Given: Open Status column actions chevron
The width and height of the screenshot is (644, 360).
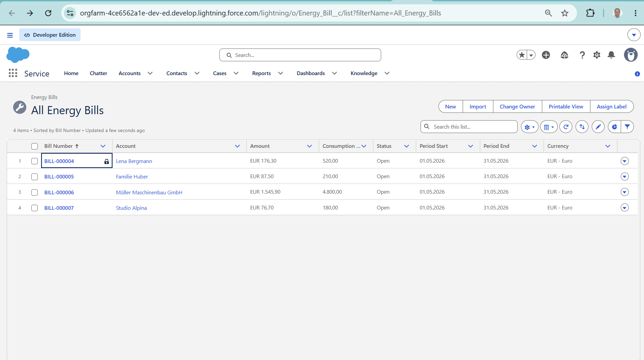Looking at the screenshot, I should click(407, 146).
